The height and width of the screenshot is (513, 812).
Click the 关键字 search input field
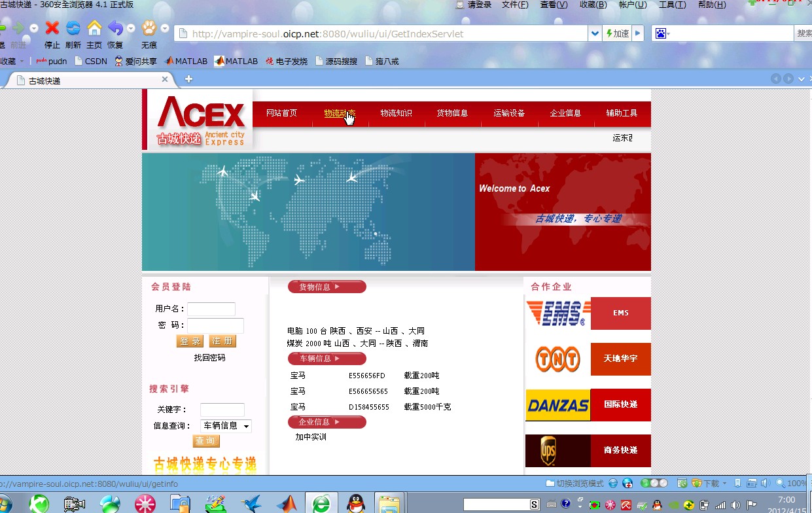click(222, 410)
